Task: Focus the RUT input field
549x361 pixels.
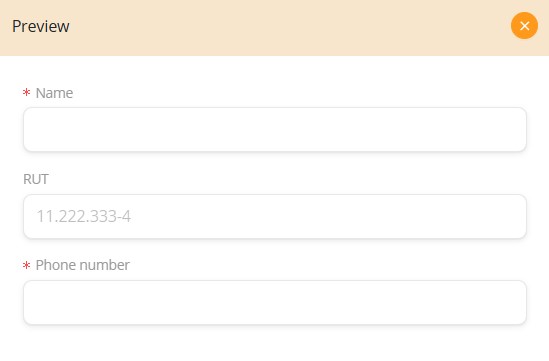Action: click(275, 216)
